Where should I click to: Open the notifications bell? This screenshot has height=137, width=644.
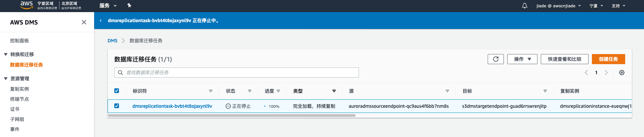(x=524, y=6)
